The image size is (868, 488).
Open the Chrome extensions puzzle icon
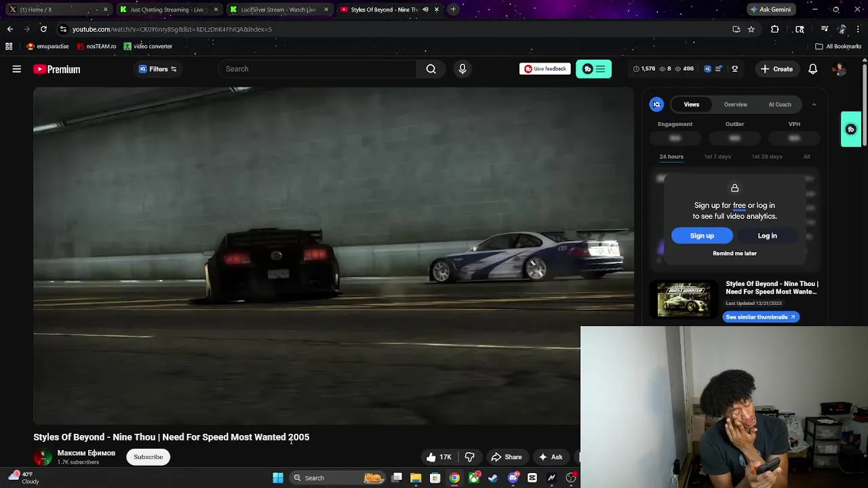point(774,29)
